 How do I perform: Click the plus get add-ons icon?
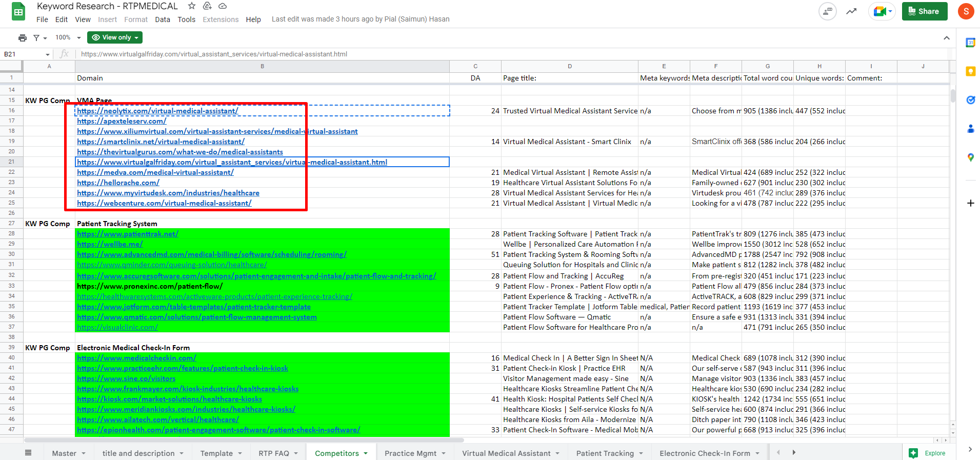[x=970, y=203]
